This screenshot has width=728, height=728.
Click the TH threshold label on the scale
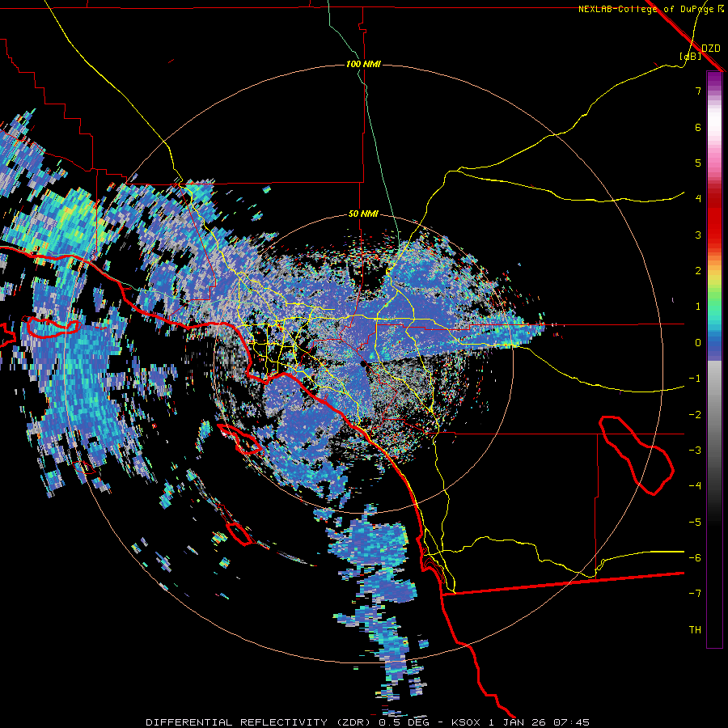(x=695, y=630)
